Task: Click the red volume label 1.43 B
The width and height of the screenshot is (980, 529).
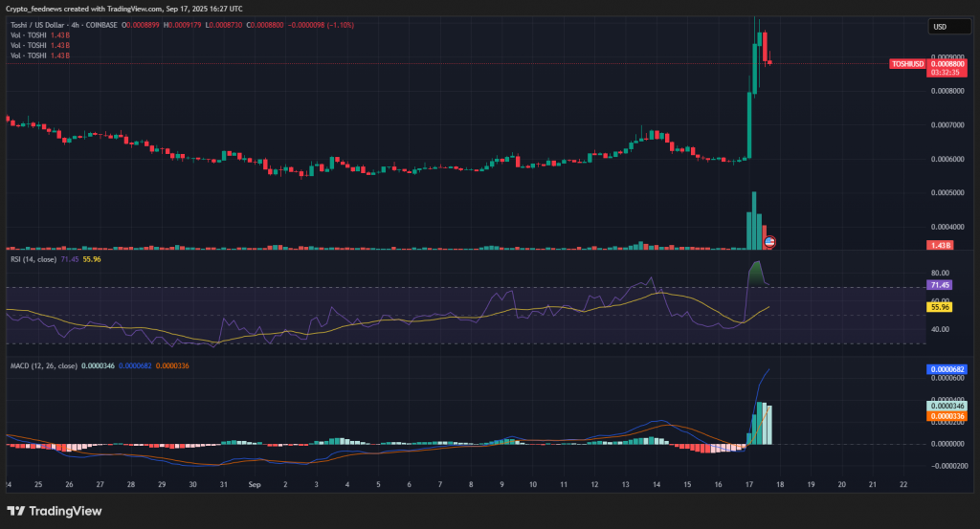Action: 938,246
